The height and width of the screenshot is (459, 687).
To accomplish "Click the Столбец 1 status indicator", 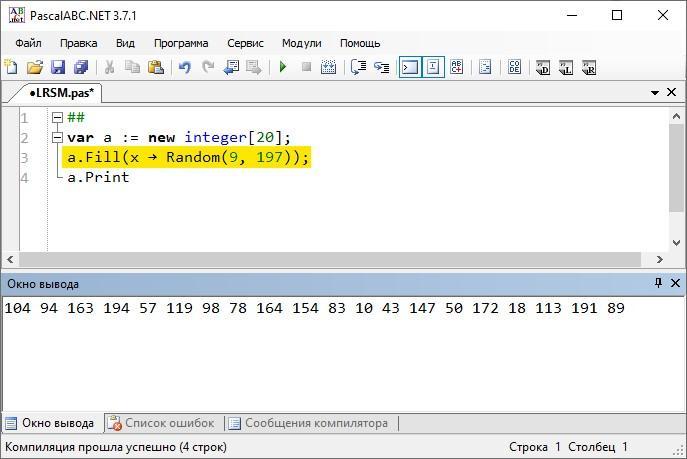I will click(598, 447).
